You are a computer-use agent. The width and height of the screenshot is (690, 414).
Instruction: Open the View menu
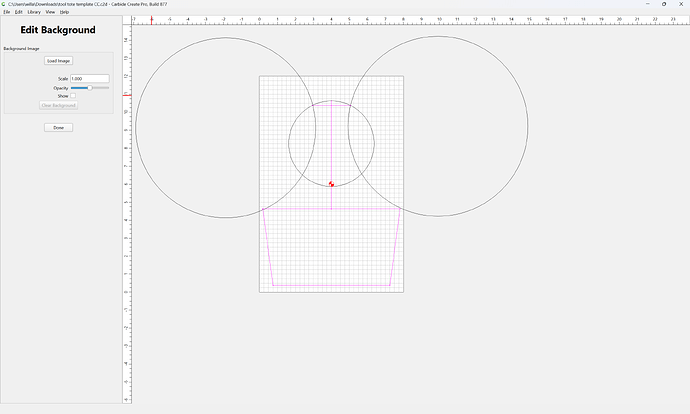tap(50, 12)
